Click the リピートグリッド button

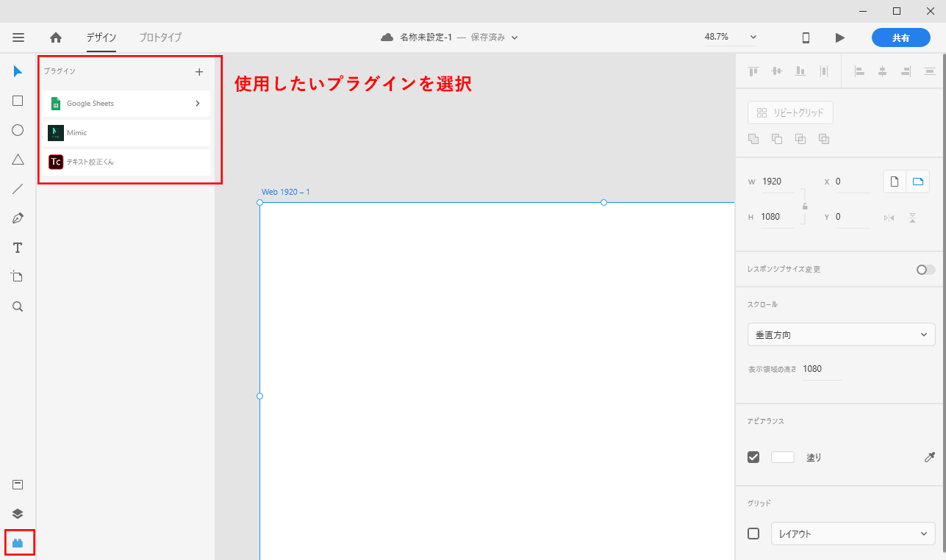[x=790, y=112]
